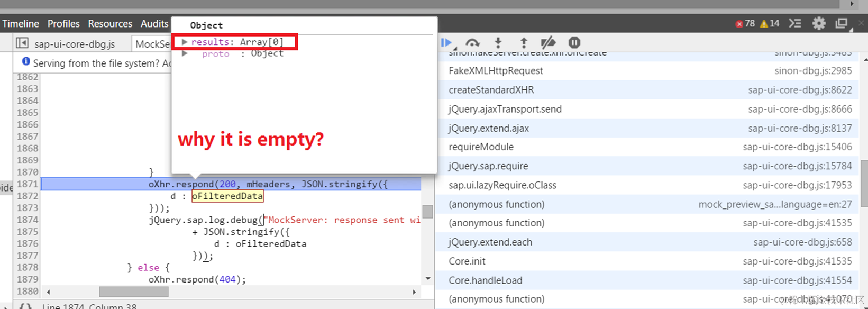Screen dimensions: 868x309
Task: Click line number 1871 in gutter
Action: pyautogui.click(x=28, y=184)
